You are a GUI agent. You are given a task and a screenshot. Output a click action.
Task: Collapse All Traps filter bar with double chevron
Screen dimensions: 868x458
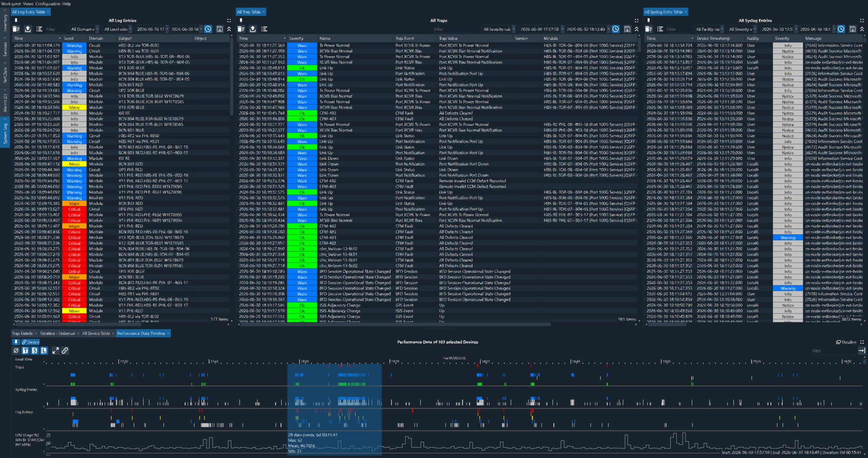click(637, 29)
